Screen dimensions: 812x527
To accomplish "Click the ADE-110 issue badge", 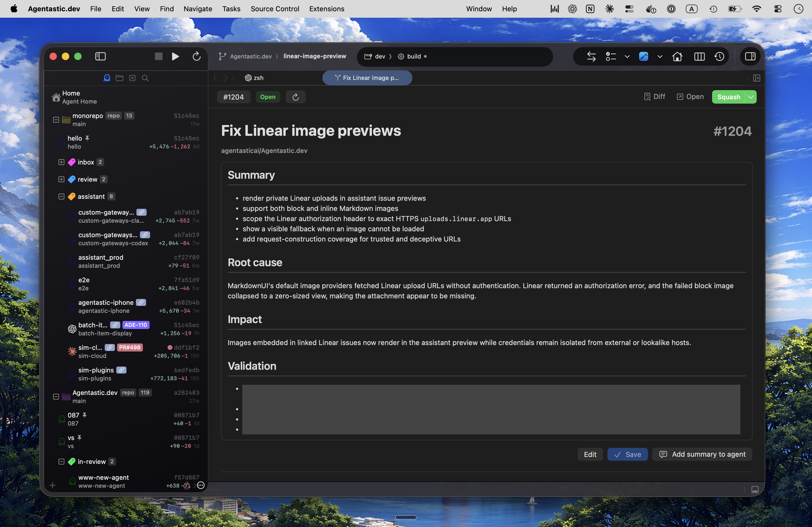I will [x=136, y=325].
